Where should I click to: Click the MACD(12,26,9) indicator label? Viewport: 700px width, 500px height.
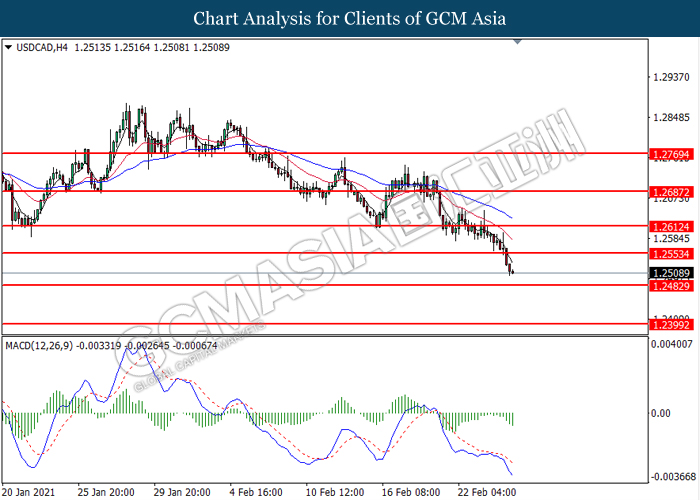tap(39, 346)
